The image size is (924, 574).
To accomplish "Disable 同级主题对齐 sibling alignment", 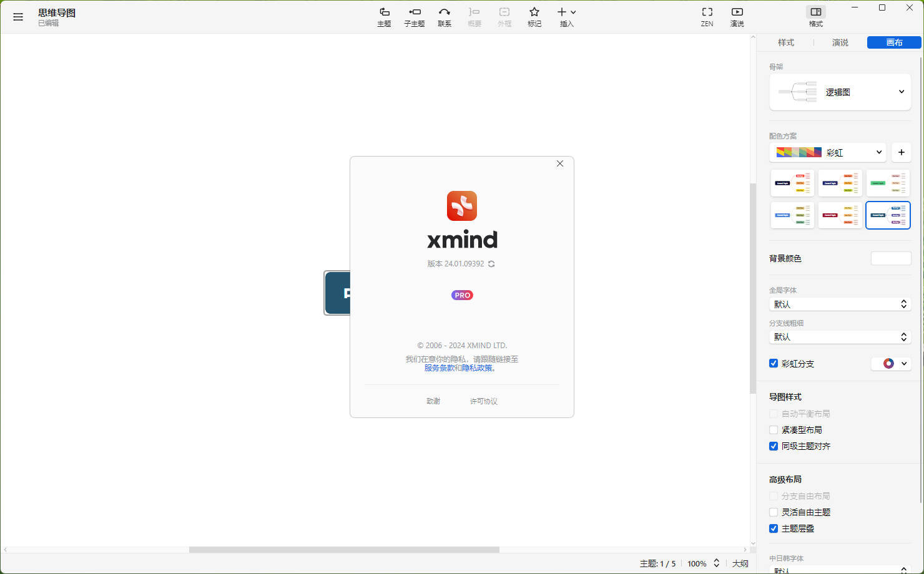I will (x=773, y=446).
